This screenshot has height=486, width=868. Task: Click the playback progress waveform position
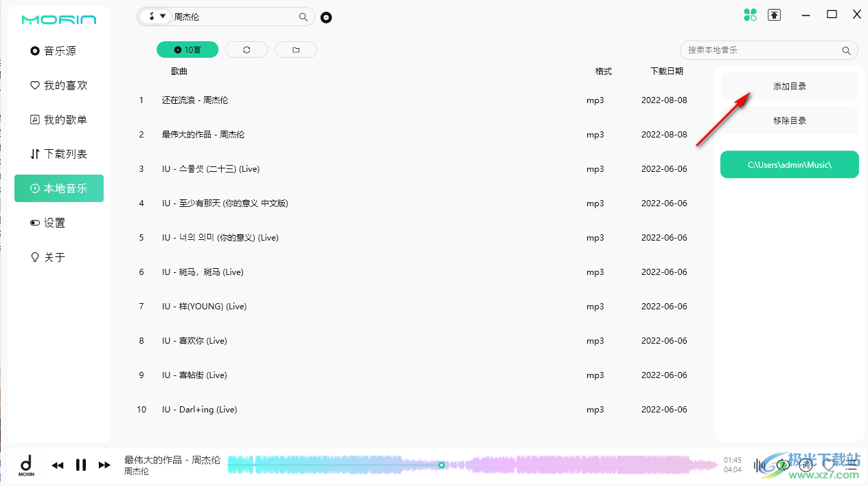(441, 465)
